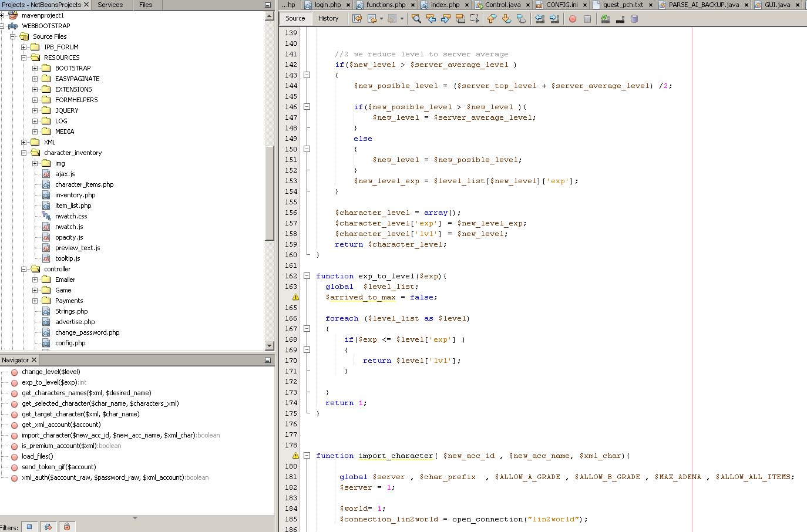
Task: Minimize the Navigator panel
Action: [x=268, y=361]
